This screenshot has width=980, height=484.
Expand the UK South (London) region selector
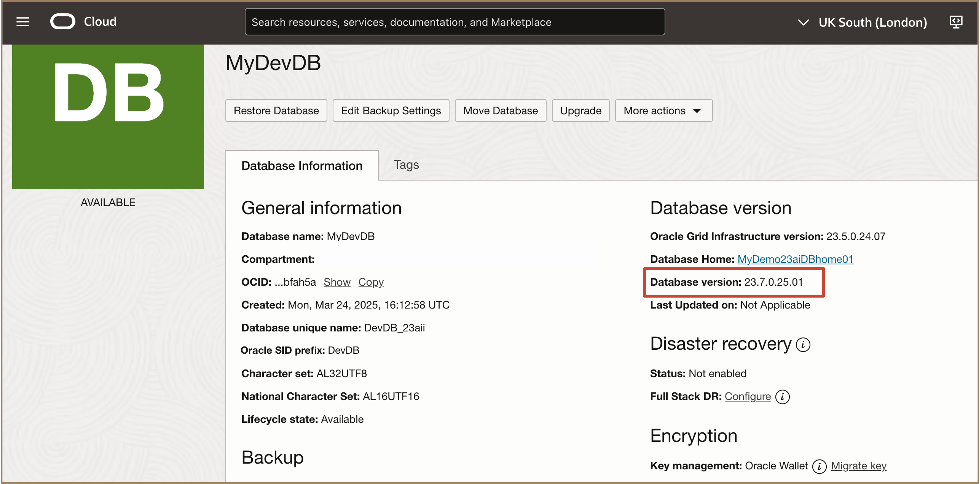tap(872, 22)
